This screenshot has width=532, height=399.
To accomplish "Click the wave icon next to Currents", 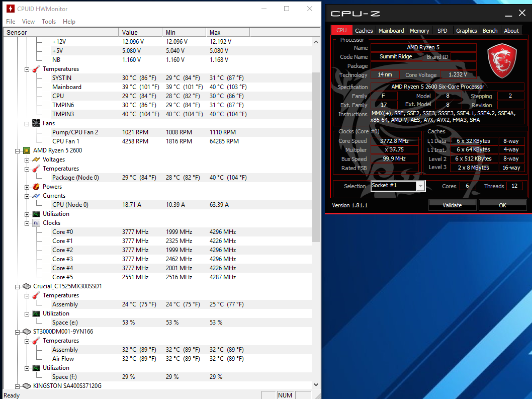I will [x=36, y=196].
